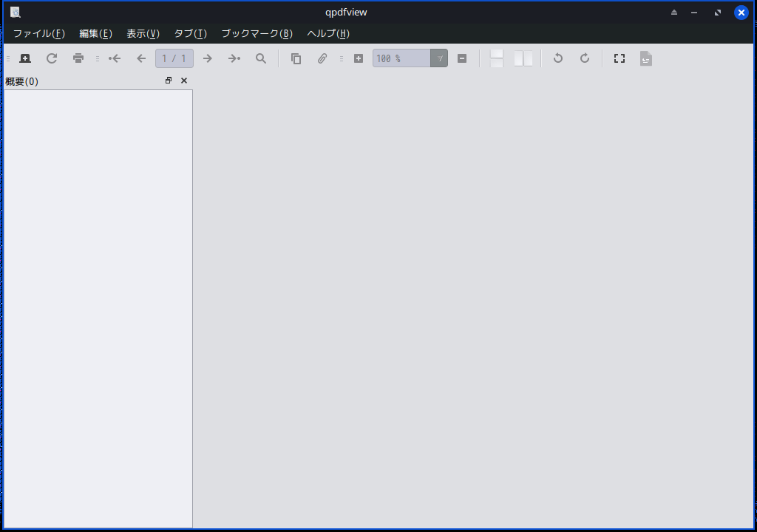757x532 pixels.
Task: Go to first page arrow icon
Action: tap(115, 58)
